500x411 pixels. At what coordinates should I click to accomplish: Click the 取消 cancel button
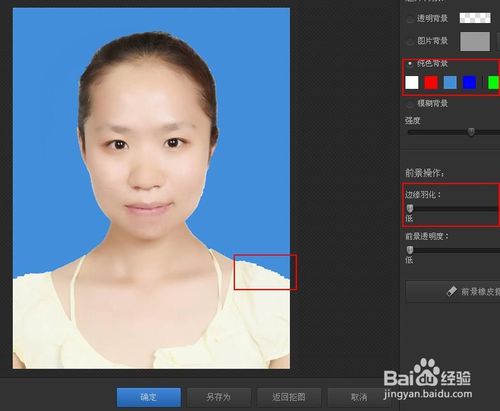coord(359,397)
